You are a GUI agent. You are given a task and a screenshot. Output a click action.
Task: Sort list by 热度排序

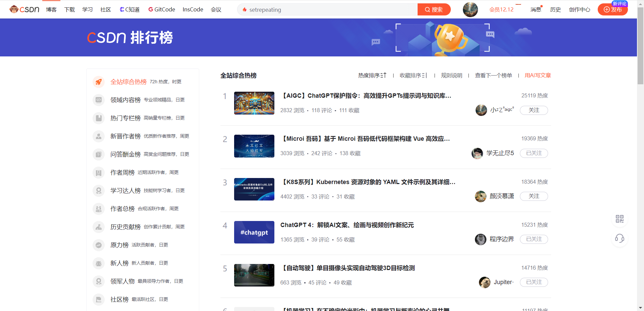point(372,76)
